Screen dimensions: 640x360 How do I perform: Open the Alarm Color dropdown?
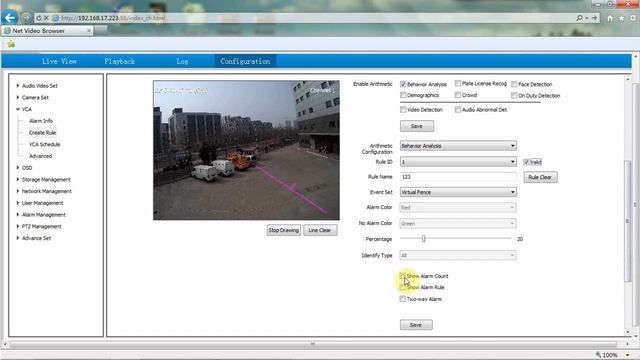click(x=458, y=208)
